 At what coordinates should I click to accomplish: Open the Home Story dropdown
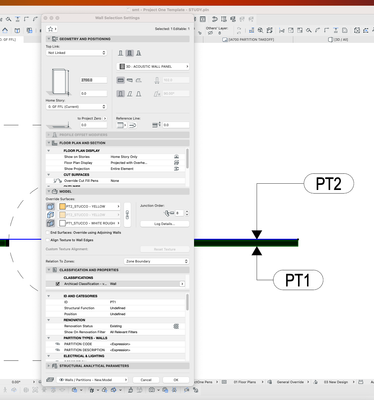76,107
